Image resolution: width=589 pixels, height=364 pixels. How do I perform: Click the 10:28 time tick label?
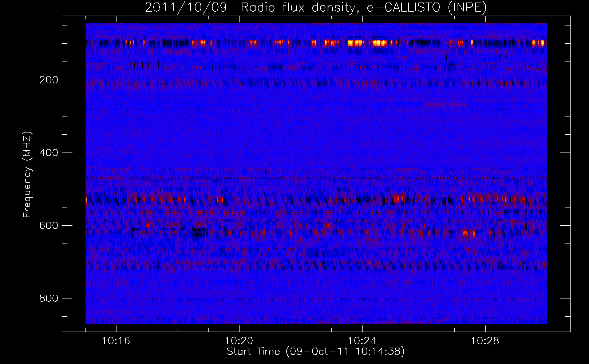(485, 341)
